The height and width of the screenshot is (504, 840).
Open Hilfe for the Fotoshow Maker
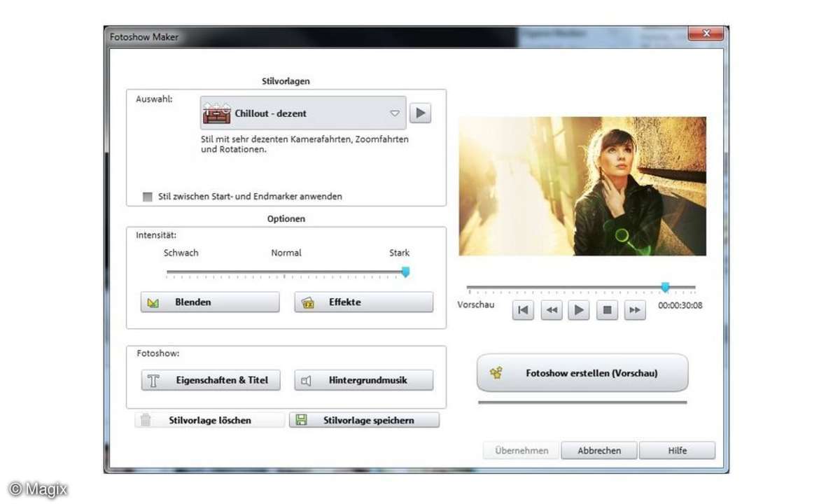(677, 450)
